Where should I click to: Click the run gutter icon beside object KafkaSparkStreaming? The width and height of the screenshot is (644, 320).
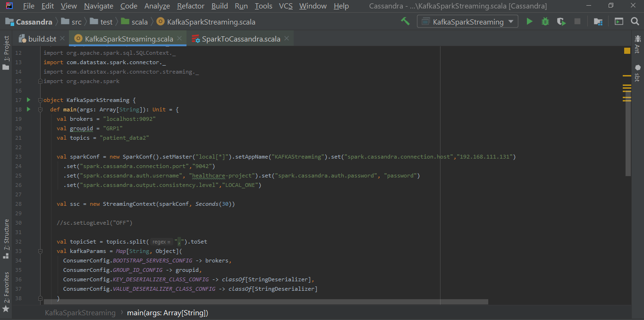pyautogui.click(x=28, y=100)
